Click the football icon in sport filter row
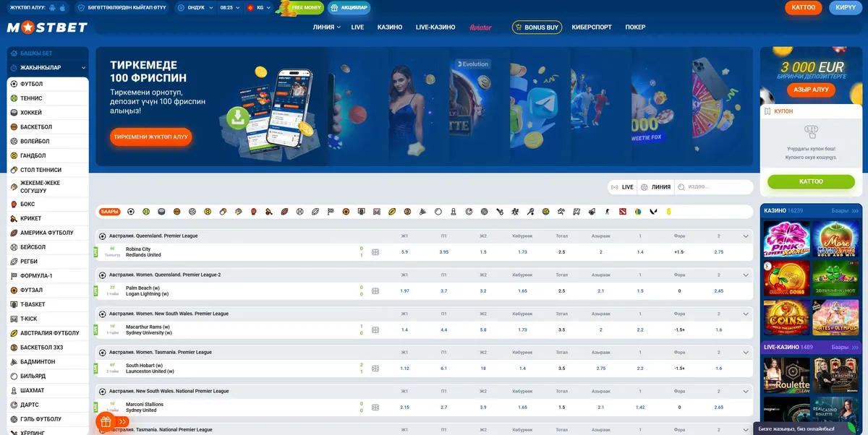 click(131, 212)
